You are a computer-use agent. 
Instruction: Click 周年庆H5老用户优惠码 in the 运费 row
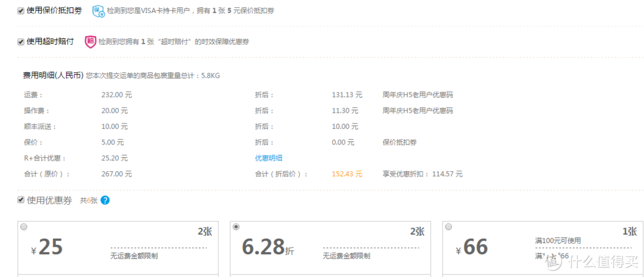[417, 95]
